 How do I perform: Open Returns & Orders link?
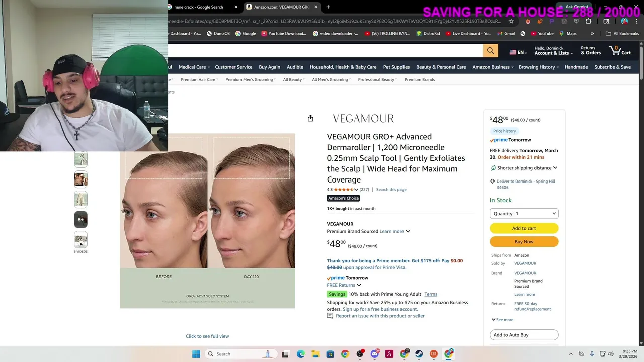pyautogui.click(x=591, y=51)
